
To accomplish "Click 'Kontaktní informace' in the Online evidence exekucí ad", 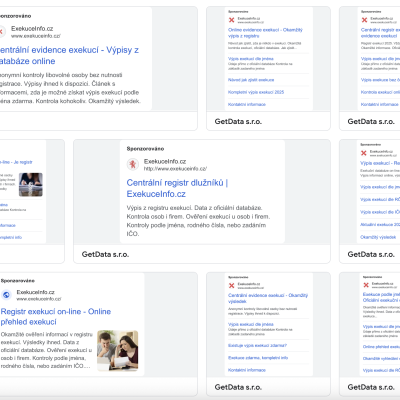I will [247, 104].
